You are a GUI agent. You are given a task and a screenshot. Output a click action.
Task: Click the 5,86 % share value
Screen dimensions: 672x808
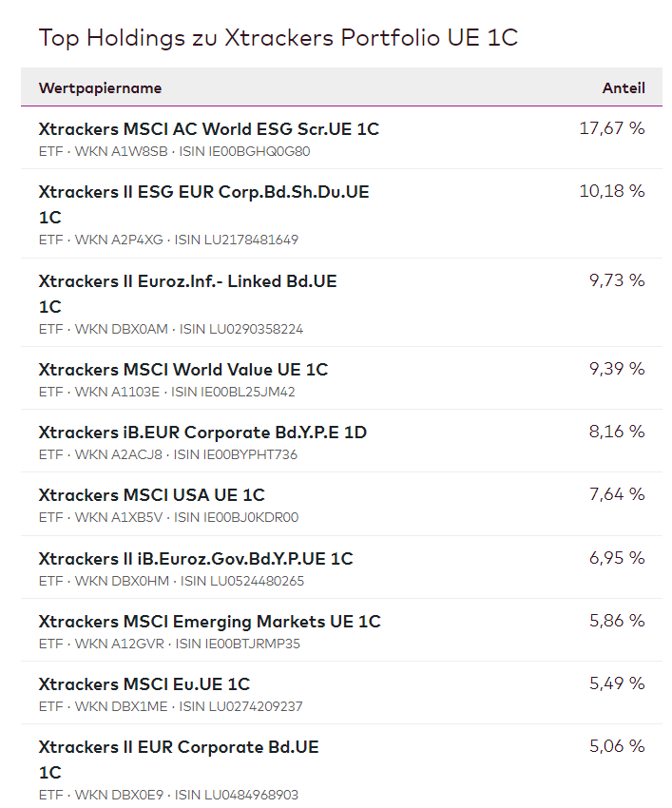coord(617,621)
